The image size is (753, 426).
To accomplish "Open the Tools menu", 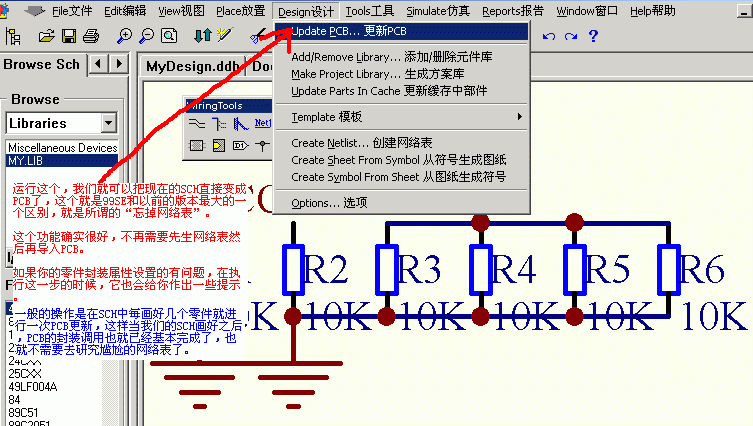I will click(x=370, y=11).
